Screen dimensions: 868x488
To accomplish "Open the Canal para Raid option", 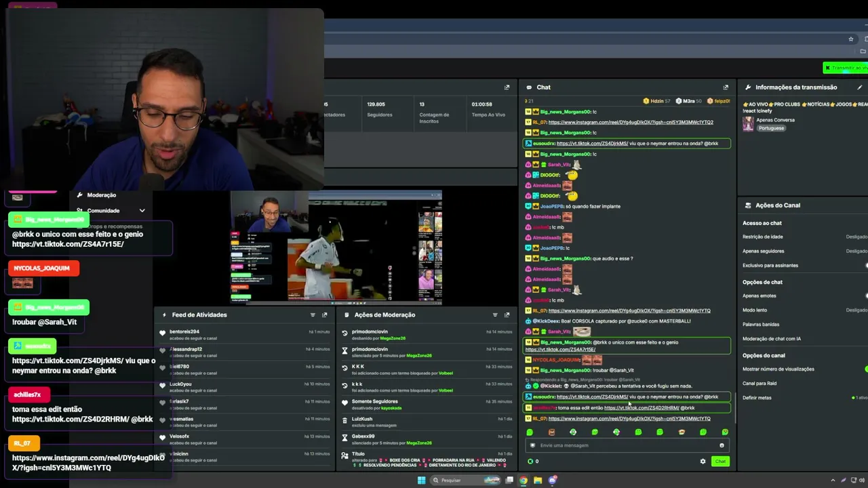I will click(759, 384).
